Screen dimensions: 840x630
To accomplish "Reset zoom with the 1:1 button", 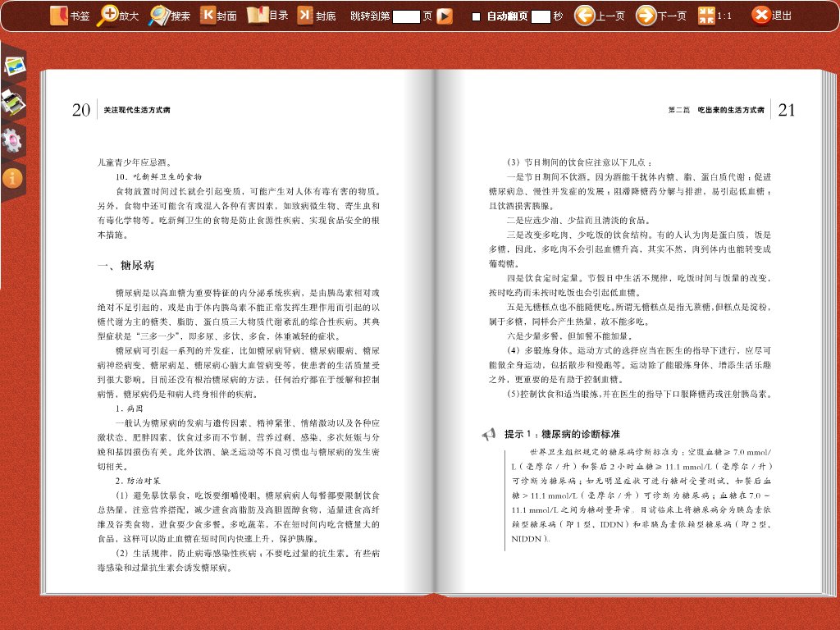I will (x=714, y=16).
